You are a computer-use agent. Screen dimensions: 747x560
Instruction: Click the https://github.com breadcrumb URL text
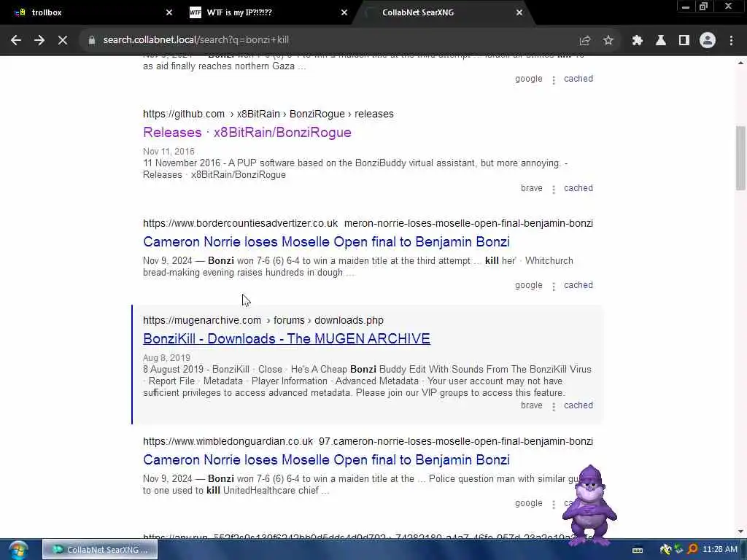click(183, 114)
